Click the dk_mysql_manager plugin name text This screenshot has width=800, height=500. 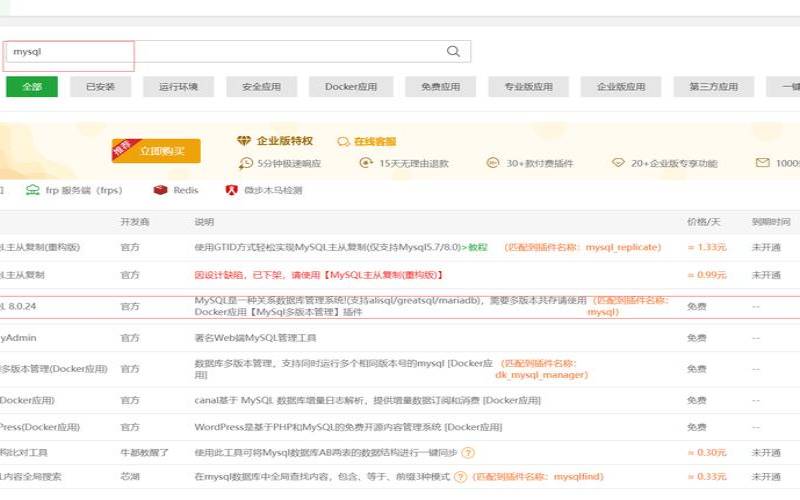541,375
